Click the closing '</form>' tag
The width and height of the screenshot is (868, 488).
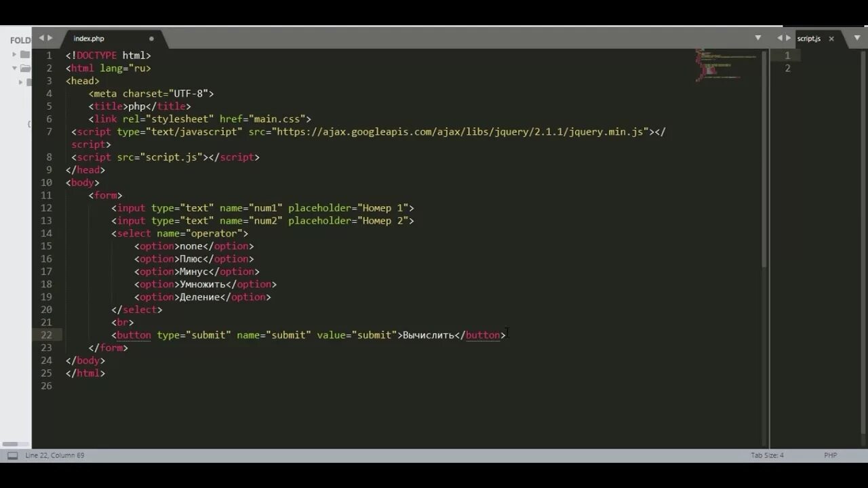(108, 348)
